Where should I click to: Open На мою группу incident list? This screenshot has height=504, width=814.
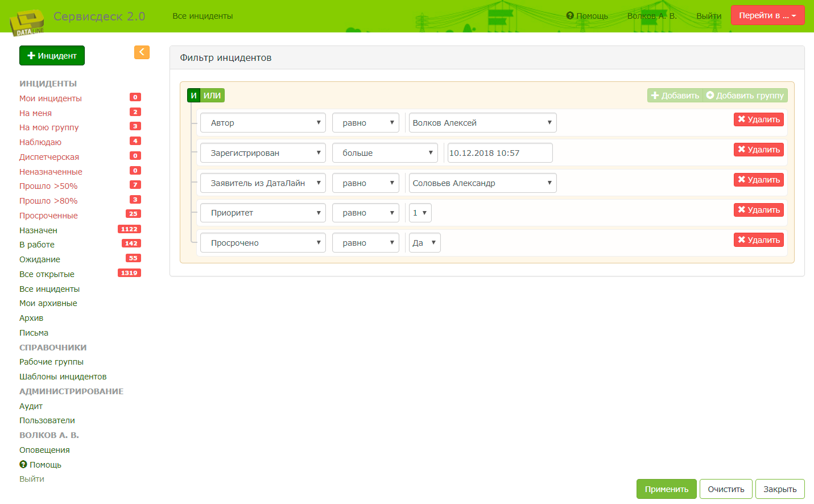click(x=49, y=127)
